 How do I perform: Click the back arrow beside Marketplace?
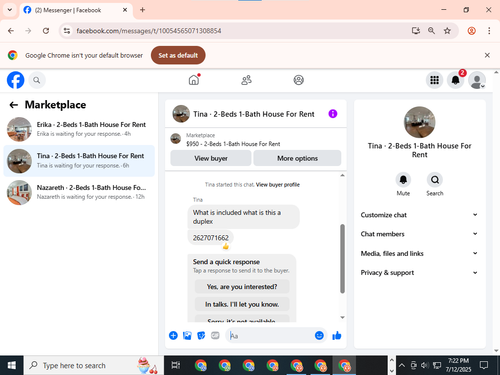(x=14, y=105)
